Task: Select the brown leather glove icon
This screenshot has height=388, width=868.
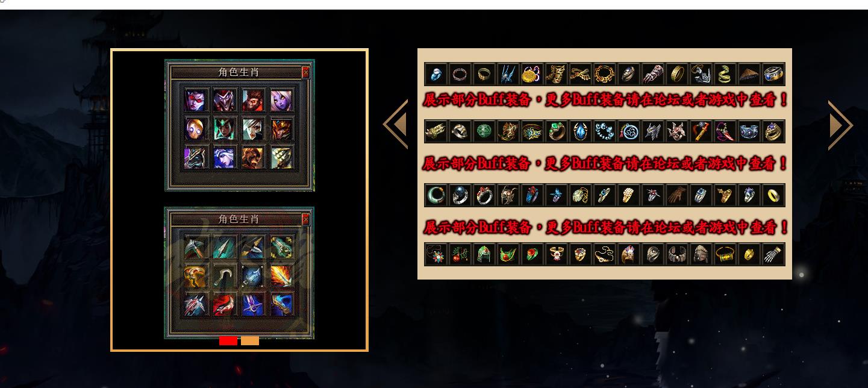Action: click(x=676, y=195)
